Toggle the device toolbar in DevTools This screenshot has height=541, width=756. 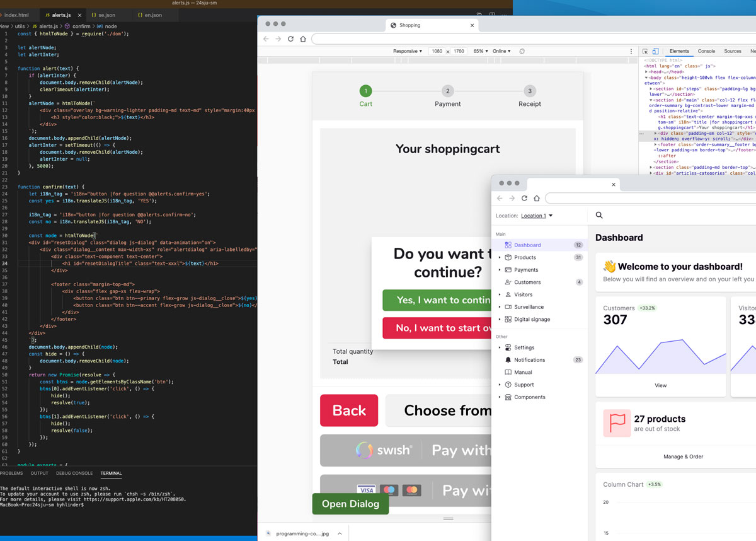point(655,51)
